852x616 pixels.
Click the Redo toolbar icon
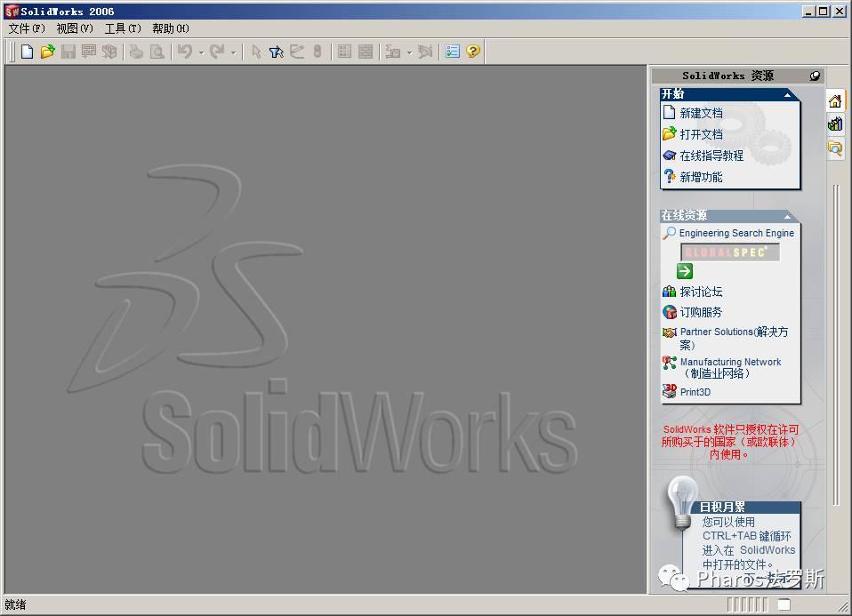(x=217, y=52)
